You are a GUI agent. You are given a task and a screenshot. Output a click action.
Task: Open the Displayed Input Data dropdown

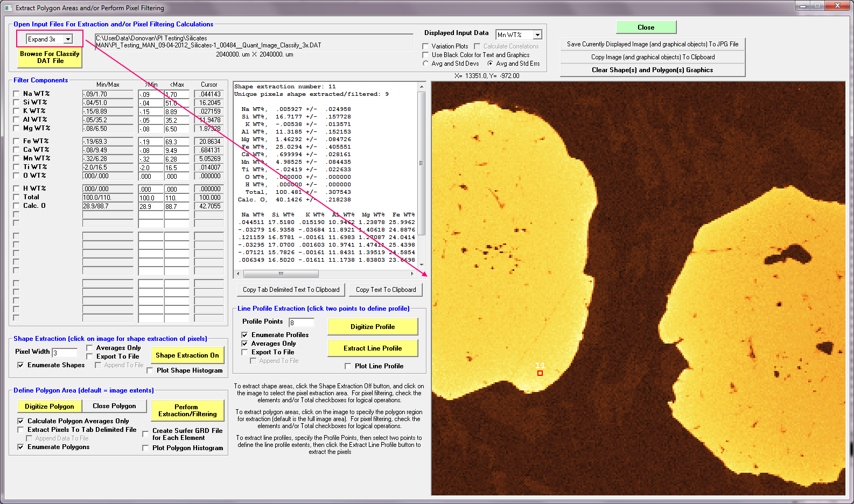537,35
